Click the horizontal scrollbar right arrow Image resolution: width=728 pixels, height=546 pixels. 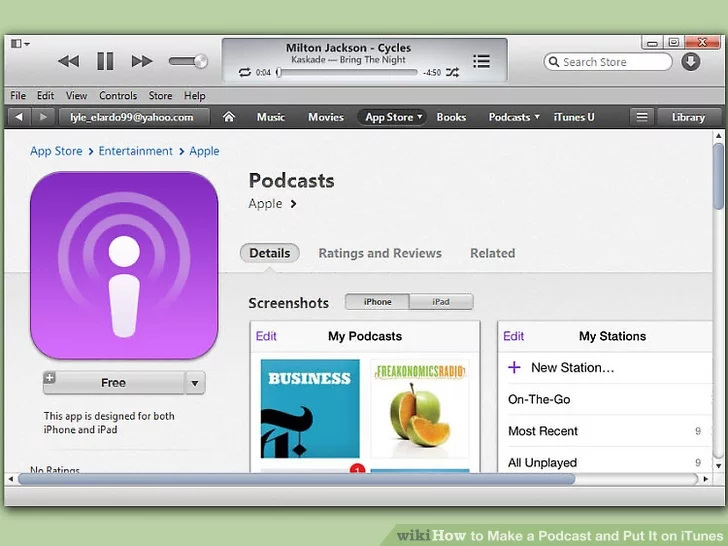click(x=706, y=479)
